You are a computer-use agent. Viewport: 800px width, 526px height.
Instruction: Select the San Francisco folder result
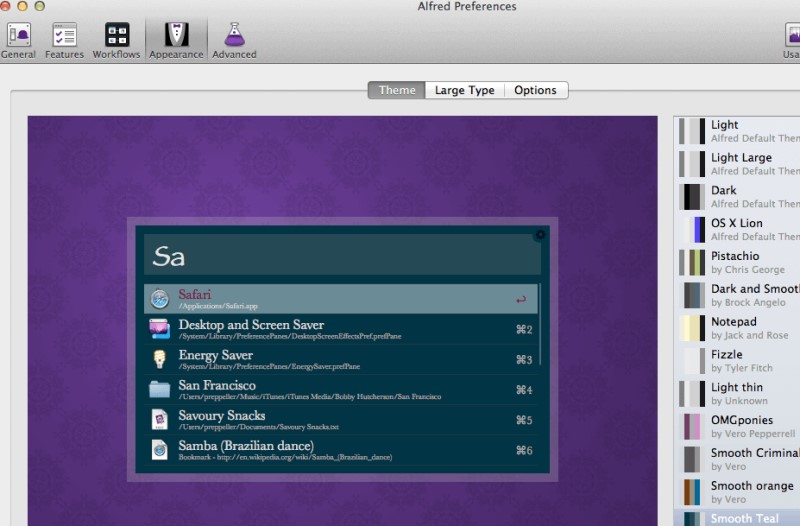(341, 390)
